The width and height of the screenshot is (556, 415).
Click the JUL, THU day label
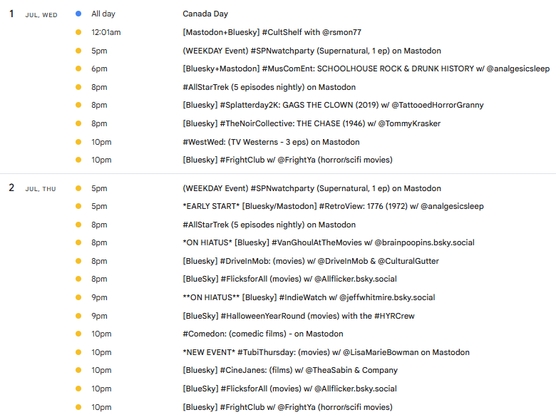(x=41, y=189)
